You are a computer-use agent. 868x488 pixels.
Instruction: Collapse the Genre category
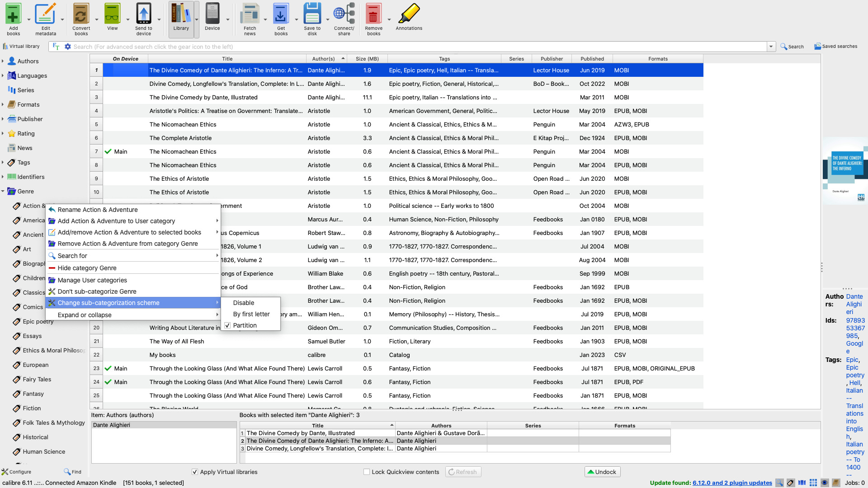pyautogui.click(x=3, y=191)
